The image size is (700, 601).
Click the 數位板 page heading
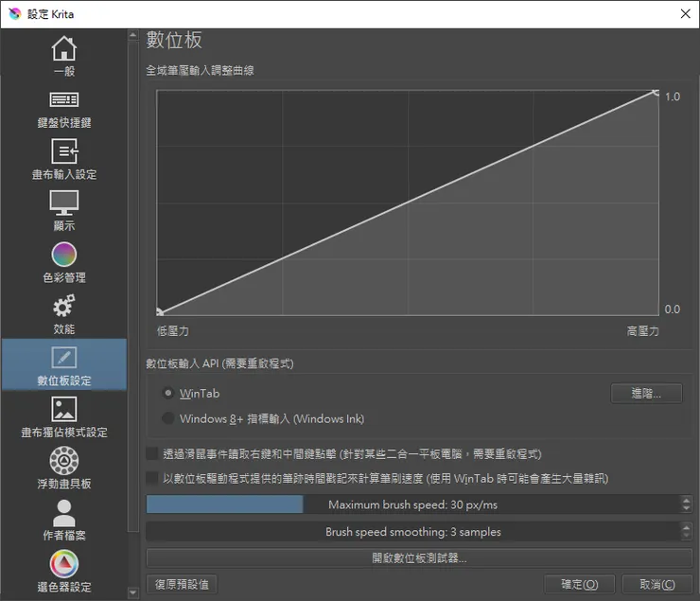[x=174, y=40]
